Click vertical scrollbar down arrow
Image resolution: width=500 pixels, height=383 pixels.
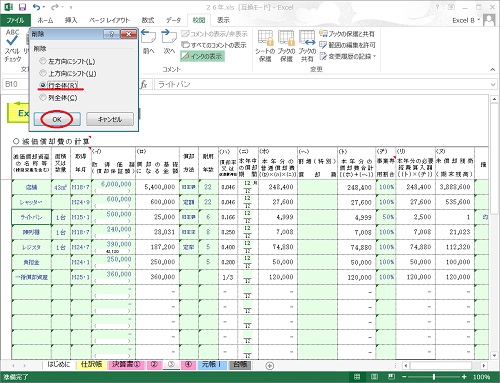tap(494, 356)
